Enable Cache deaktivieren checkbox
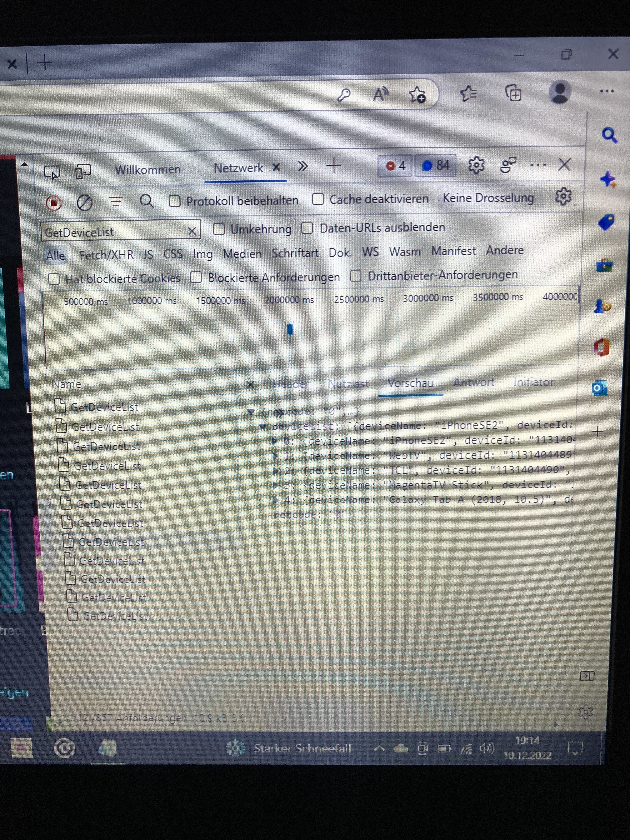Image resolution: width=630 pixels, height=840 pixels. [317, 199]
